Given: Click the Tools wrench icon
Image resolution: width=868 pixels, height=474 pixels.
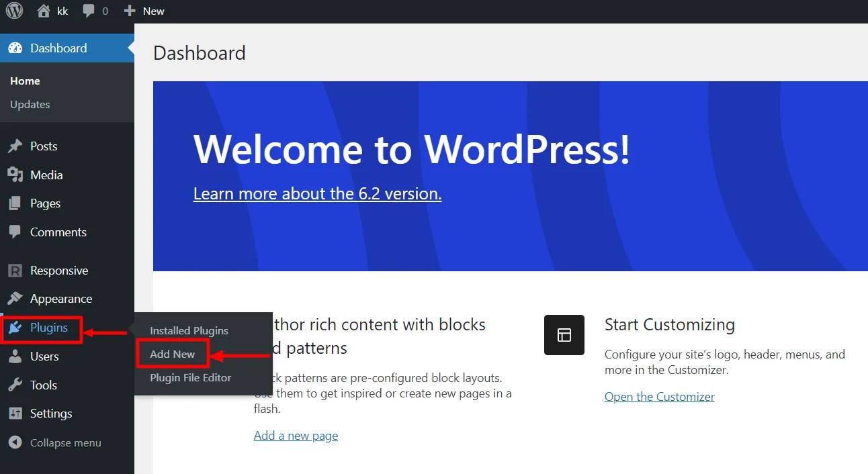Looking at the screenshot, I should [15, 385].
